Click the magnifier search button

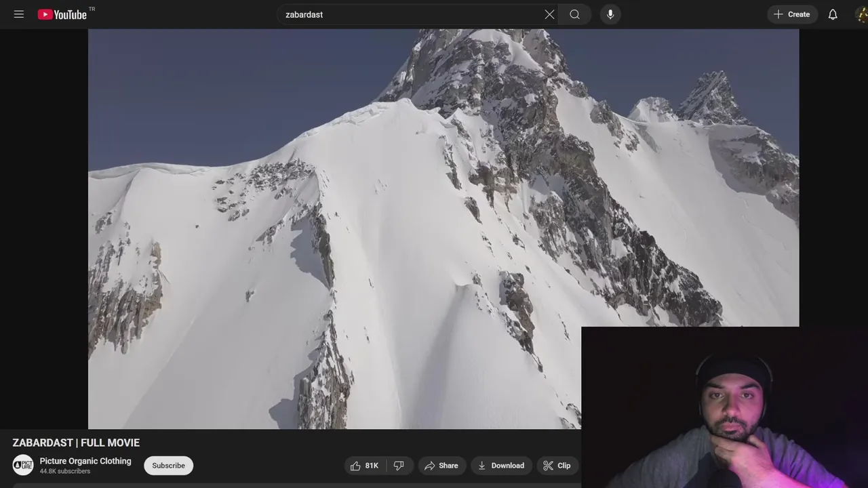(x=575, y=14)
